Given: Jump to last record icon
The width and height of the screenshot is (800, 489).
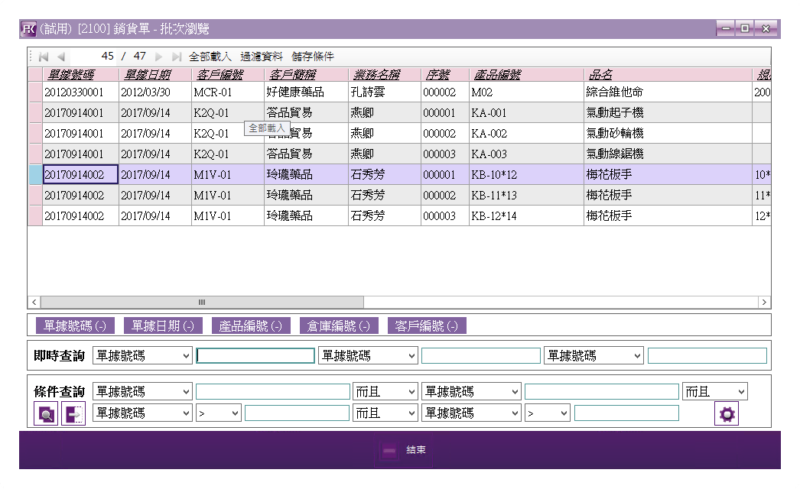Looking at the screenshot, I should [x=177, y=57].
